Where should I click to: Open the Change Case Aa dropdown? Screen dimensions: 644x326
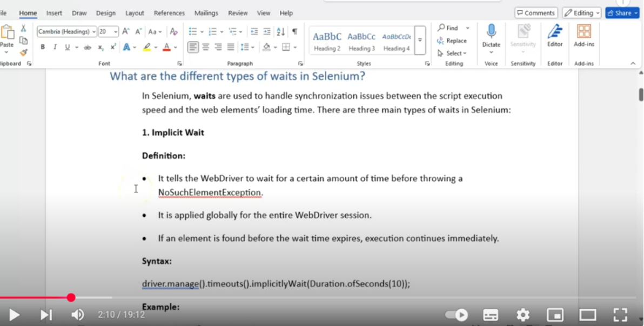(x=155, y=32)
